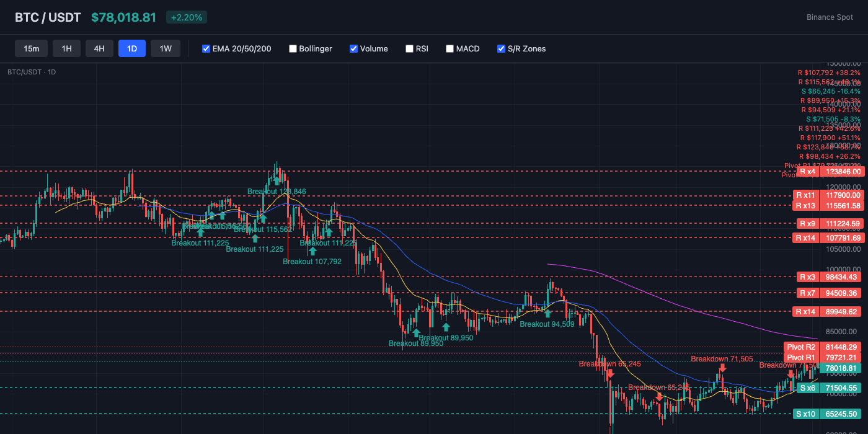Select the 4H timeframe
This screenshot has width=868, height=434.
(99, 48)
